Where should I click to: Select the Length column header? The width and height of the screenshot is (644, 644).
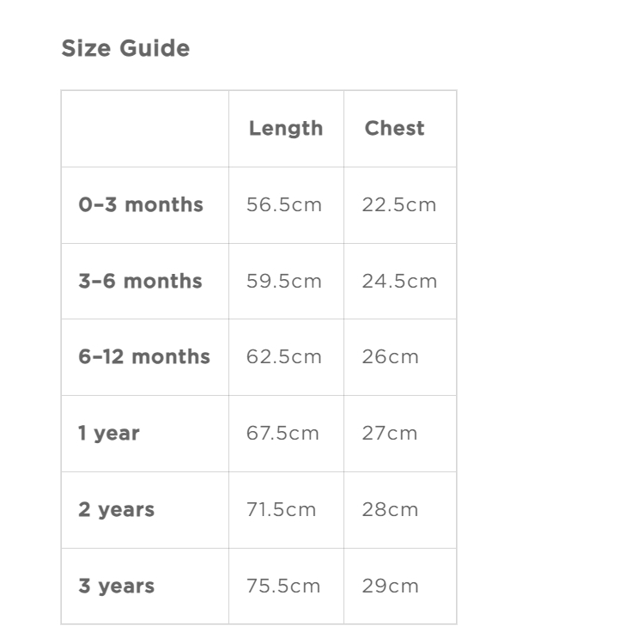coord(285,129)
